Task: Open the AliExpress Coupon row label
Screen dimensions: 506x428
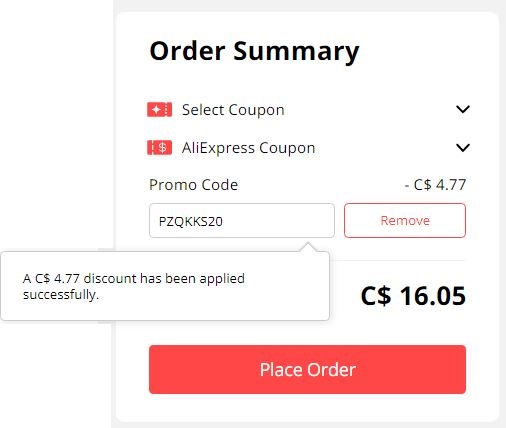Action: click(x=248, y=148)
